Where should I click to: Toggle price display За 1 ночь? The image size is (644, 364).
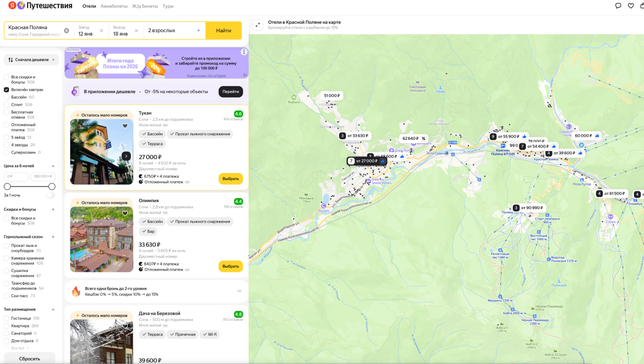click(x=50, y=195)
